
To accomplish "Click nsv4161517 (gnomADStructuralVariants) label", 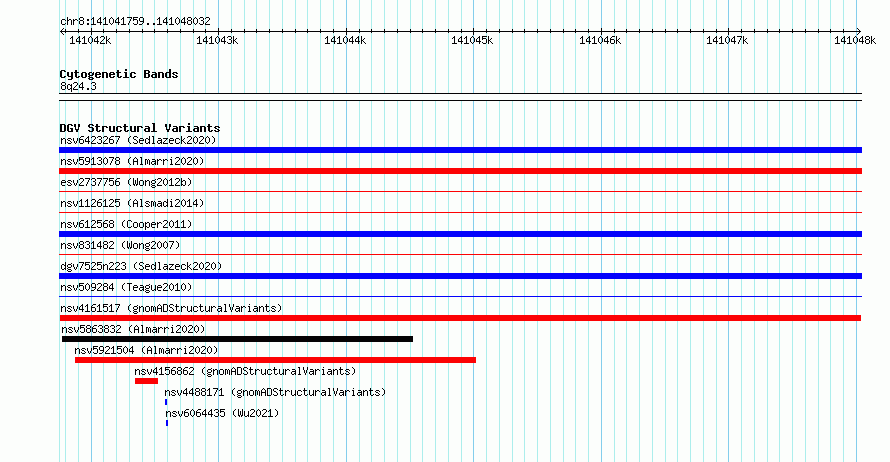I will (171, 308).
